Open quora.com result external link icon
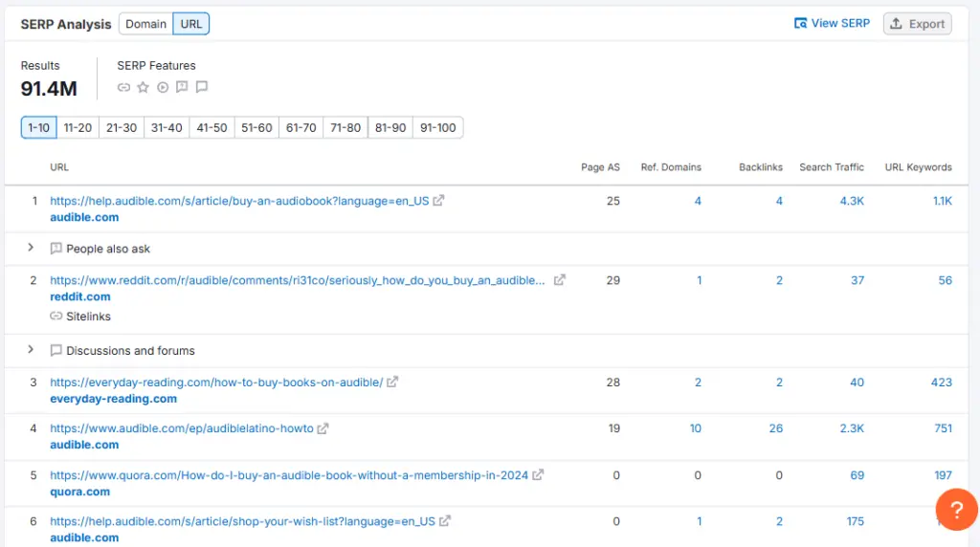 tap(538, 475)
